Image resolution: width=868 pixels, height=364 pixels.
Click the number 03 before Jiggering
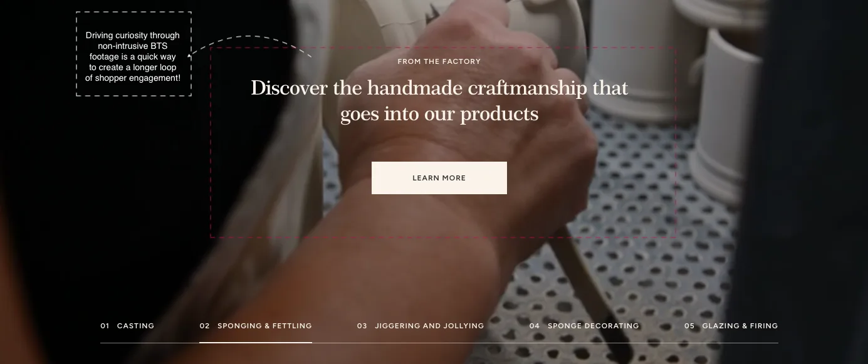pyautogui.click(x=362, y=326)
